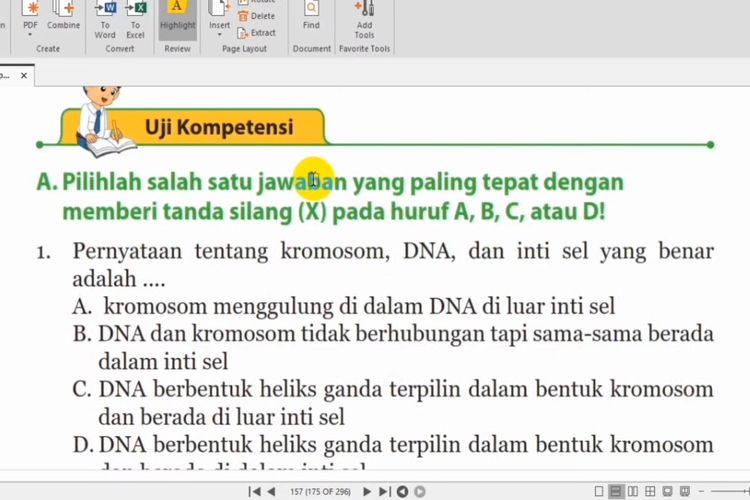Select two-page continuous grid view
750x500 pixels.
click(x=650, y=491)
